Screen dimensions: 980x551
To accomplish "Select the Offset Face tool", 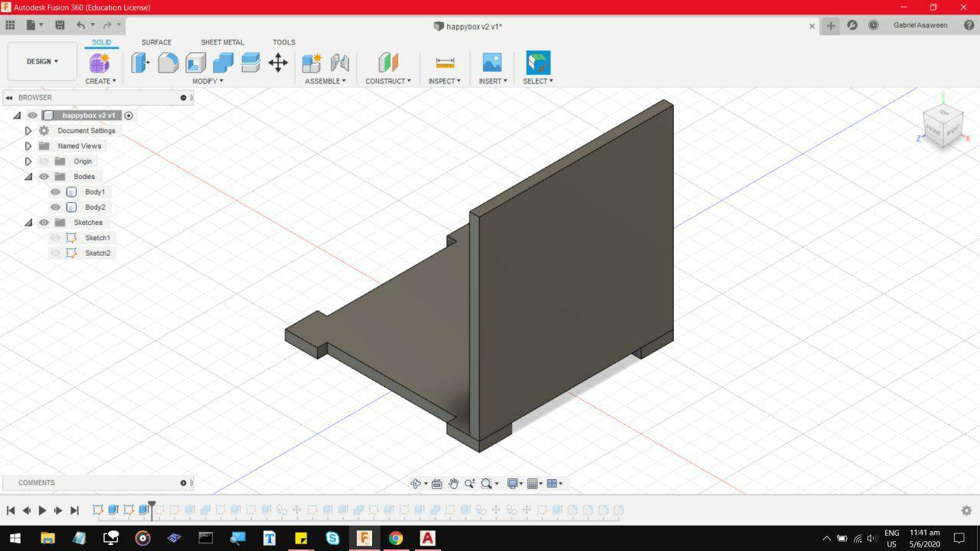I will [x=250, y=63].
